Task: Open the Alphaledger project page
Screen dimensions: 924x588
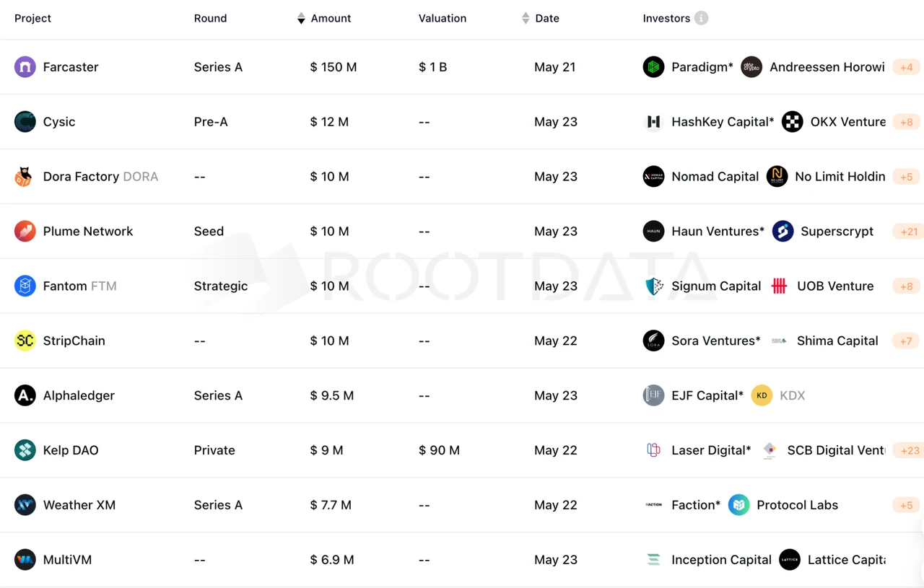Action: point(79,395)
